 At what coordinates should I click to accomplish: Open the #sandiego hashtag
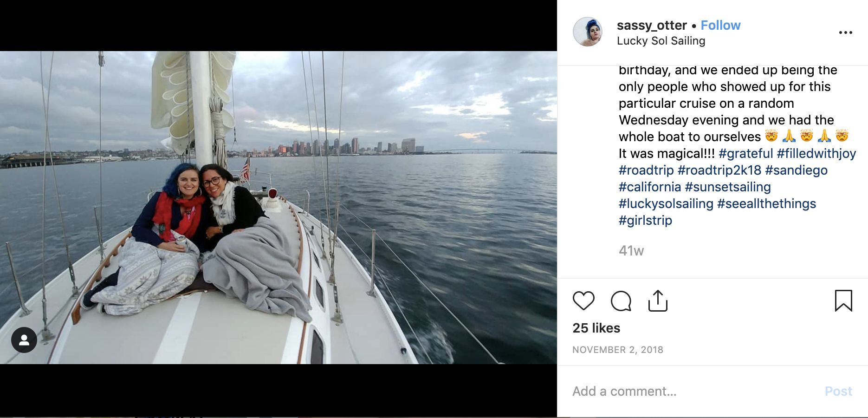click(797, 170)
